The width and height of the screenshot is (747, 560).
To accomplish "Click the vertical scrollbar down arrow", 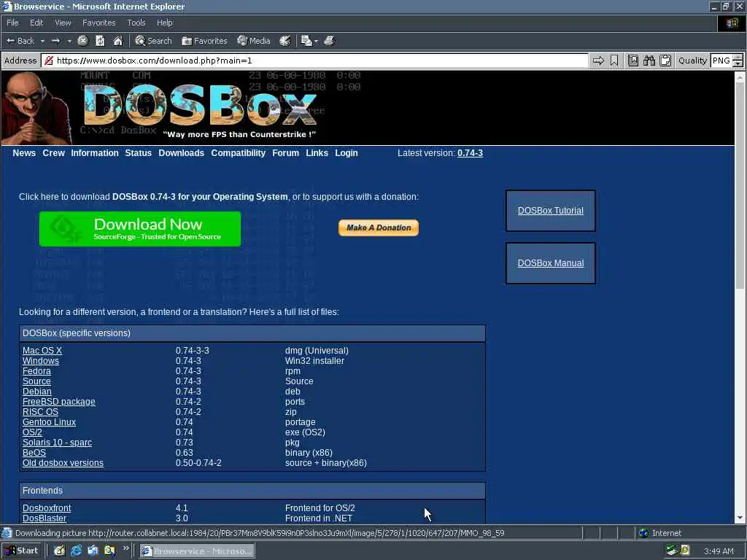I will [740, 518].
